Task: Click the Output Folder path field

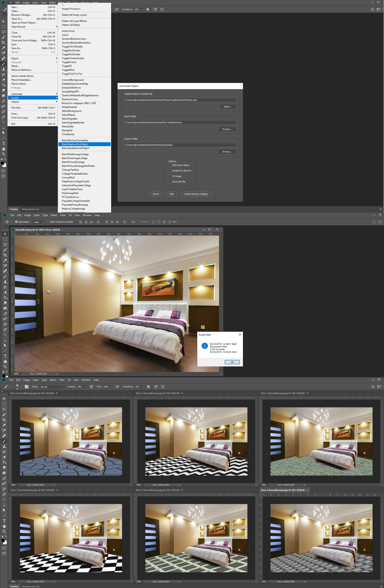Action: [x=180, y=145]
